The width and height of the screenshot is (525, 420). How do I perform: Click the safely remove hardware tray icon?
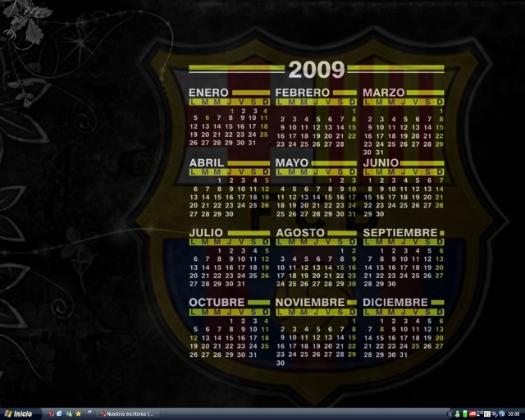click(495, 414)
